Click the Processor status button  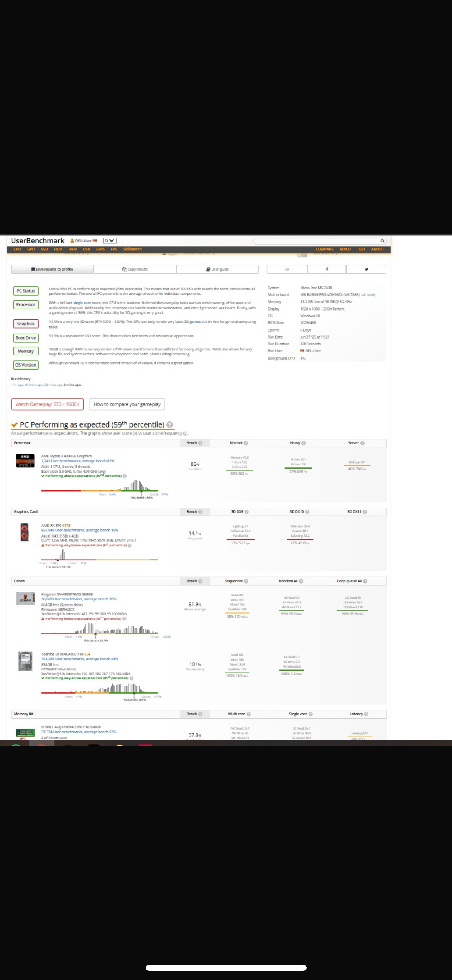26,304
